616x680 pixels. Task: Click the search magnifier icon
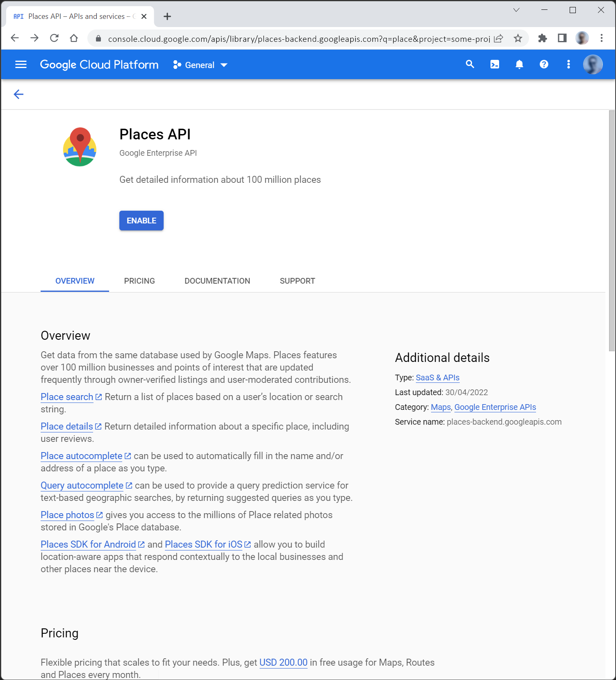[470, 64]
